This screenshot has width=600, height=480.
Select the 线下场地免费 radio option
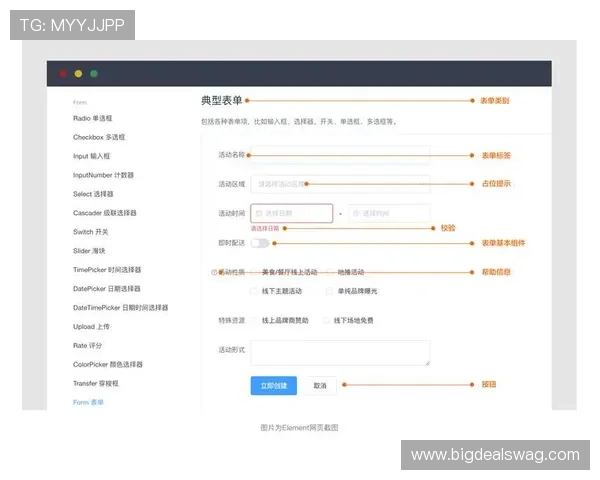click(x=326, y=320)
